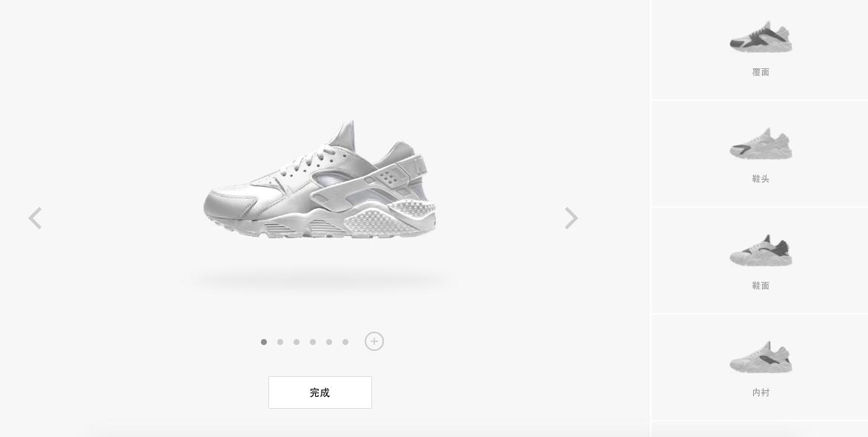Click the right arrow for next view

[572, 218]
